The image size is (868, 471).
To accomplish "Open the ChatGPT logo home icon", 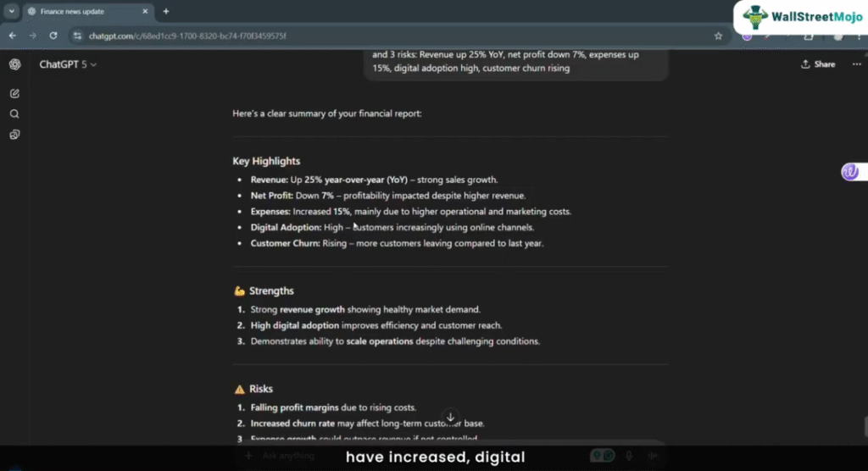I will pyautogui.click(x=15, y=64).
